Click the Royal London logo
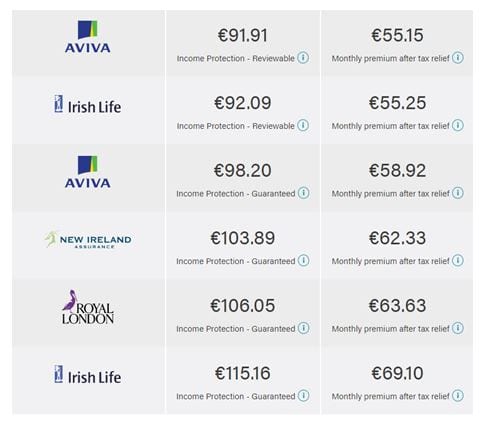Viewport: 482px width, 421px height. [x=88, y=307]
